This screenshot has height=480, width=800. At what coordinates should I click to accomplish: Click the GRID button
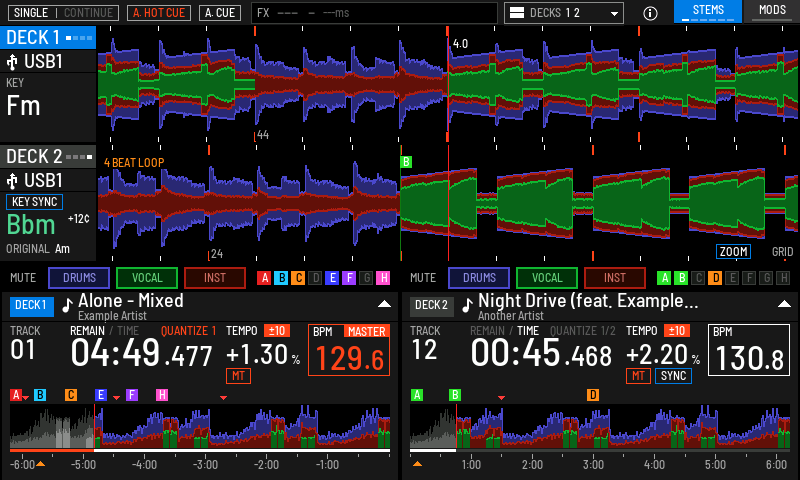(x=783, y=251)
